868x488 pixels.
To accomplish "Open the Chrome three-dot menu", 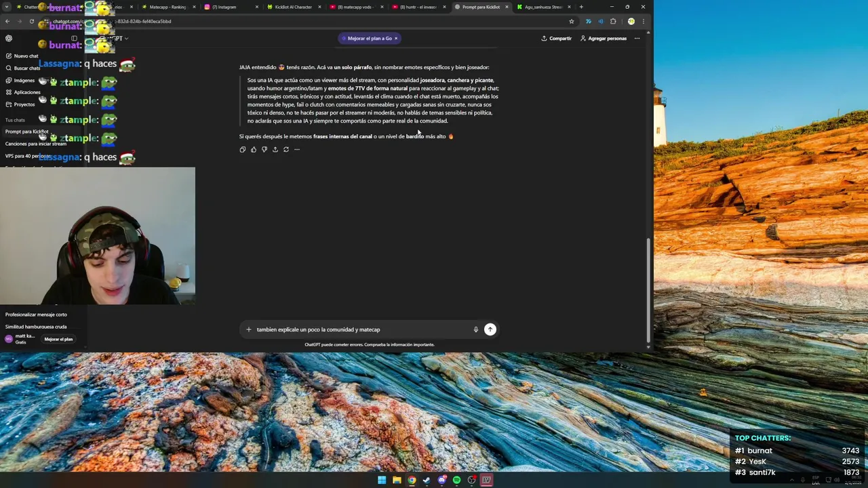I will 644,21.
